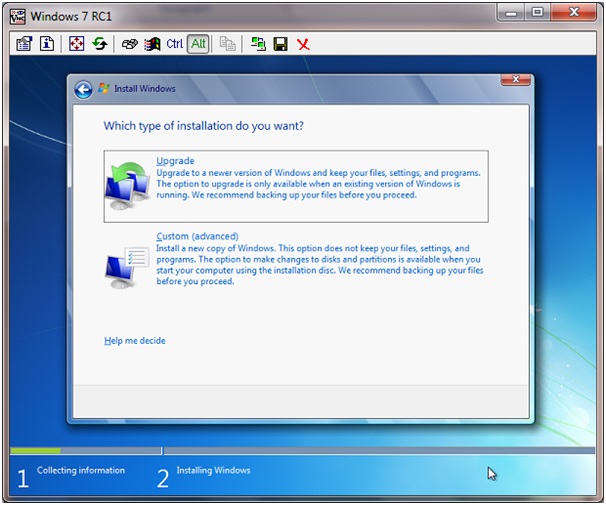The image size is (606, 505).
Task: Send Ctrl-Alt-Del icon
Action: [x=129, y=44]
